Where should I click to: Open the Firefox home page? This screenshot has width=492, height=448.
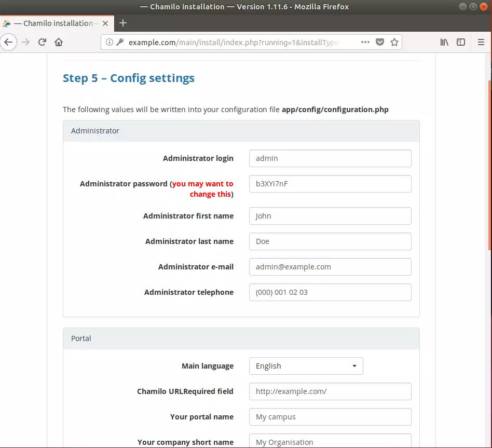click(x=59, y=42)
